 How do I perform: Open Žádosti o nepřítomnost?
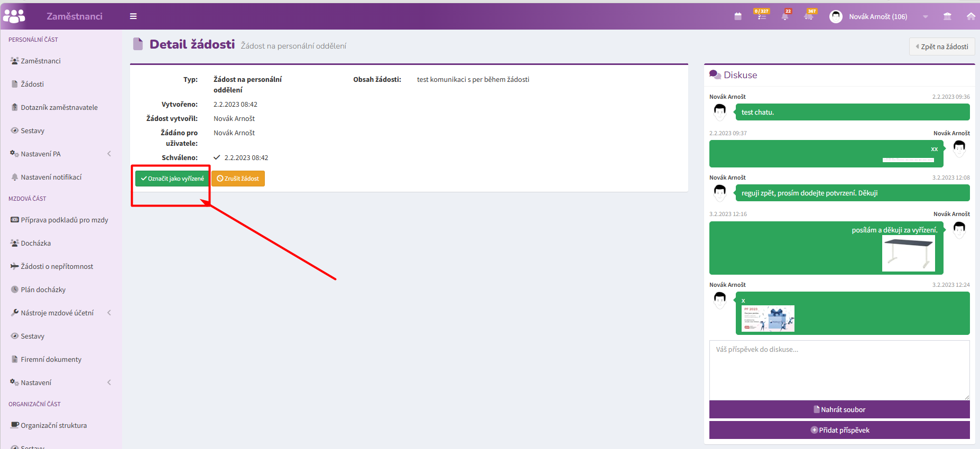(57, 266)
